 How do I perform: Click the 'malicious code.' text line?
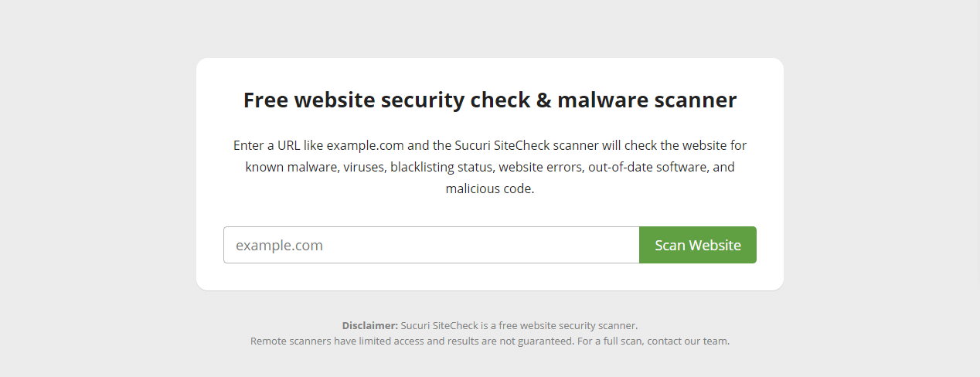click(489, 188)
